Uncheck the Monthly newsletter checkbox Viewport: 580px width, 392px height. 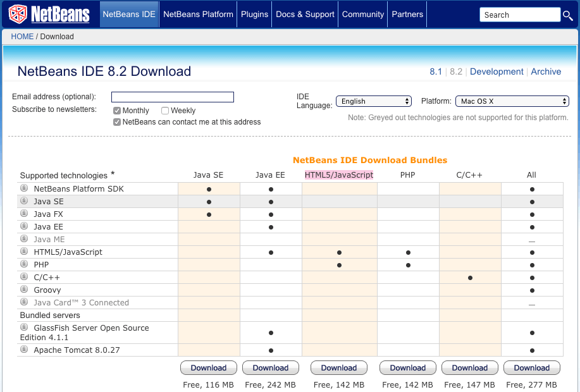pyautogui.click(x=117, y=111)
